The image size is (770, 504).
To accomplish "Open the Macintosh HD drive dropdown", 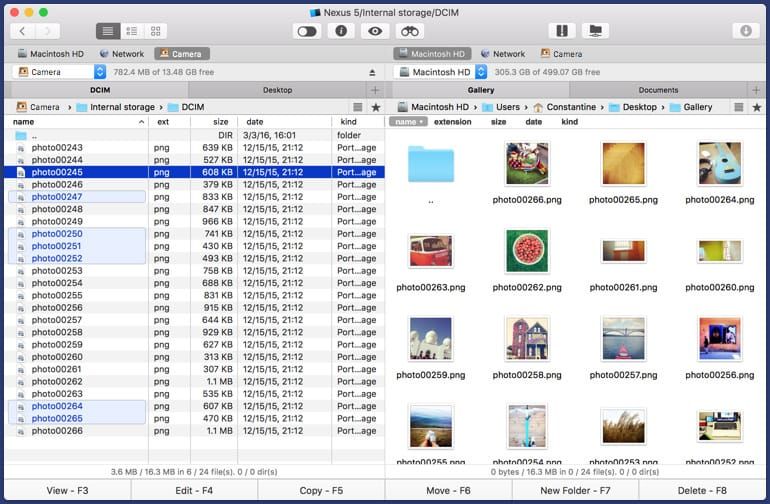I will click(482, 72).
